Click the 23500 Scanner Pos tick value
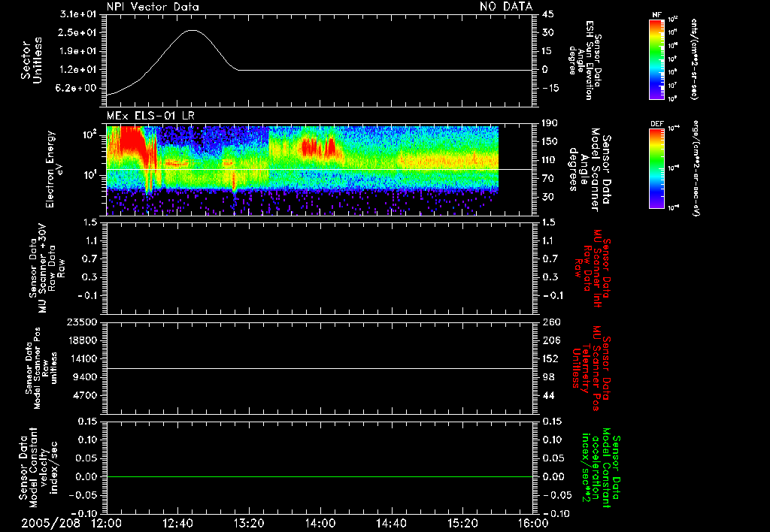Image resolution: width=770 pixels, height=532 pixels. tap(81, 322)
